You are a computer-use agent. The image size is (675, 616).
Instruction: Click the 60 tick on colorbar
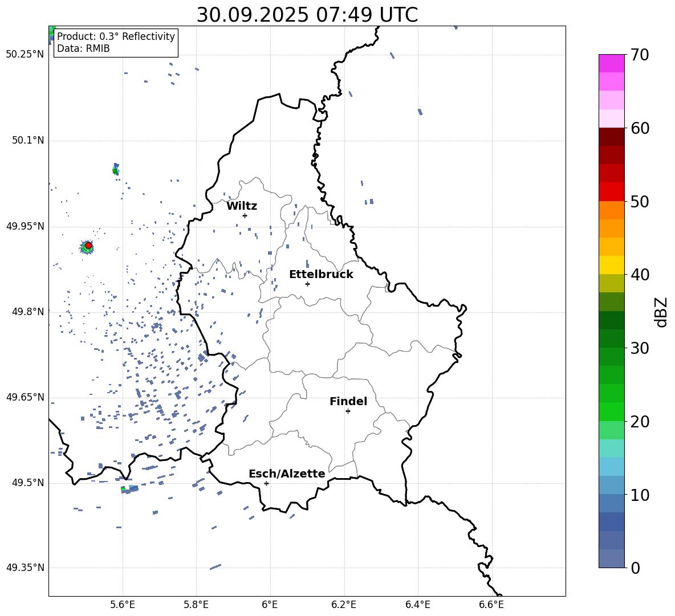pyautogui.click(x=639, y=128)
